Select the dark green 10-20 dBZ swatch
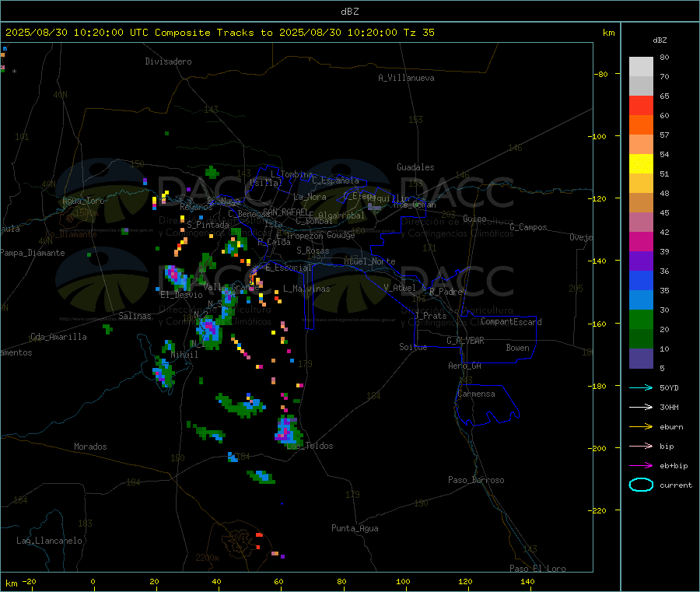 click(641, 339)
